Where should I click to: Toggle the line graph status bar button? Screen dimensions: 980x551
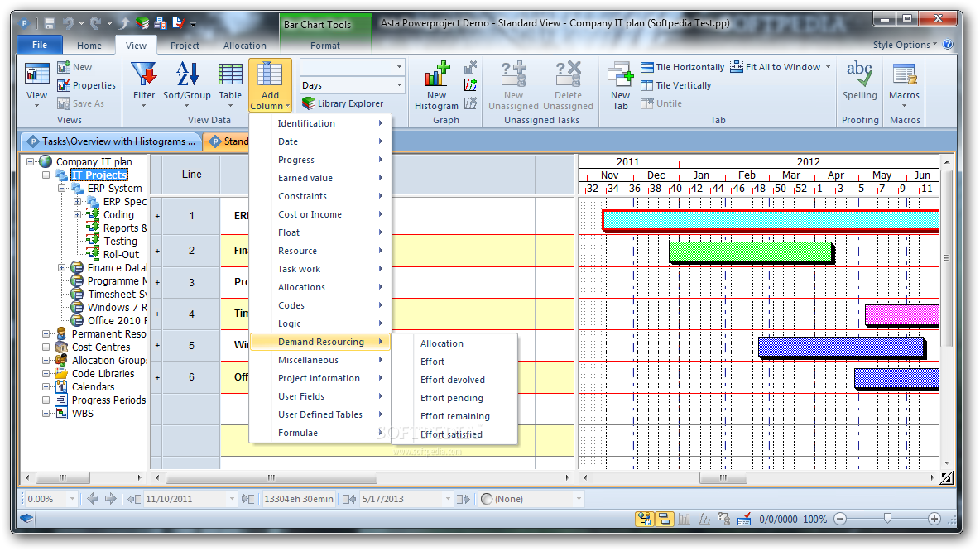(704, 519)
